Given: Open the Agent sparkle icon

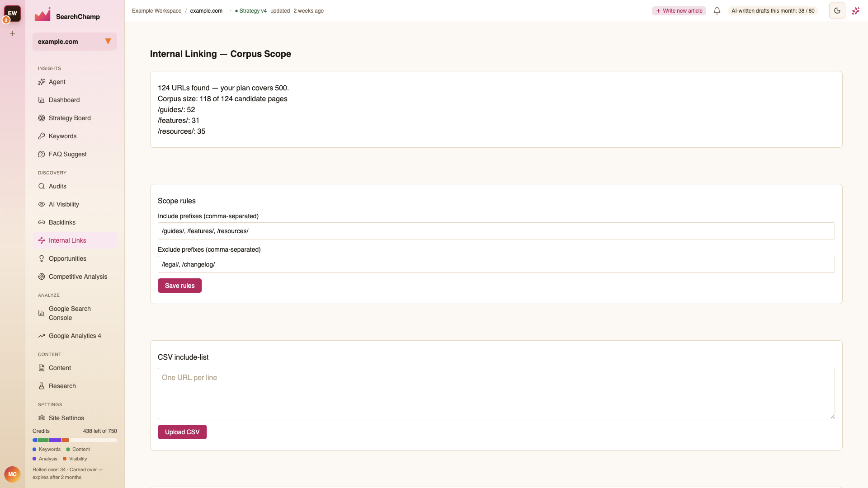Looking at the screenshot, I should pos(42,82).
